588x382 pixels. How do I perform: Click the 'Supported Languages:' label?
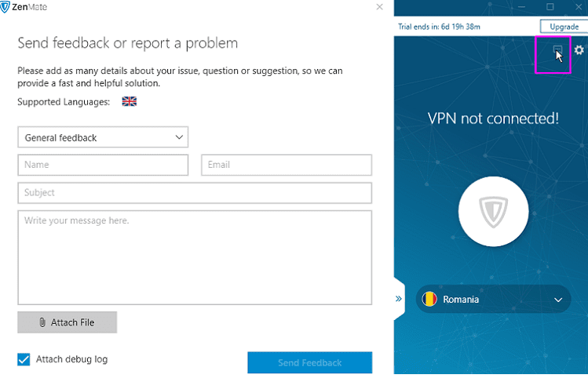pyautogui.click(x=64, y=102)
